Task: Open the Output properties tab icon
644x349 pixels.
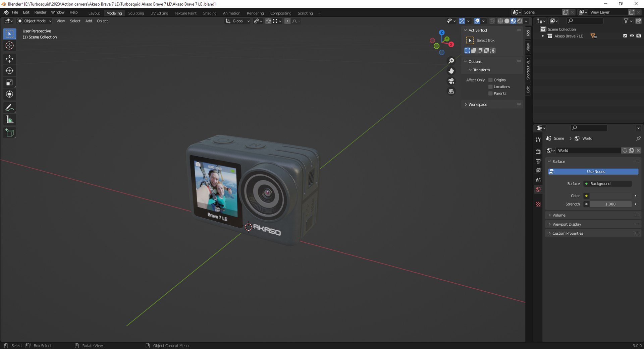Action: click(x=538, y=161)
